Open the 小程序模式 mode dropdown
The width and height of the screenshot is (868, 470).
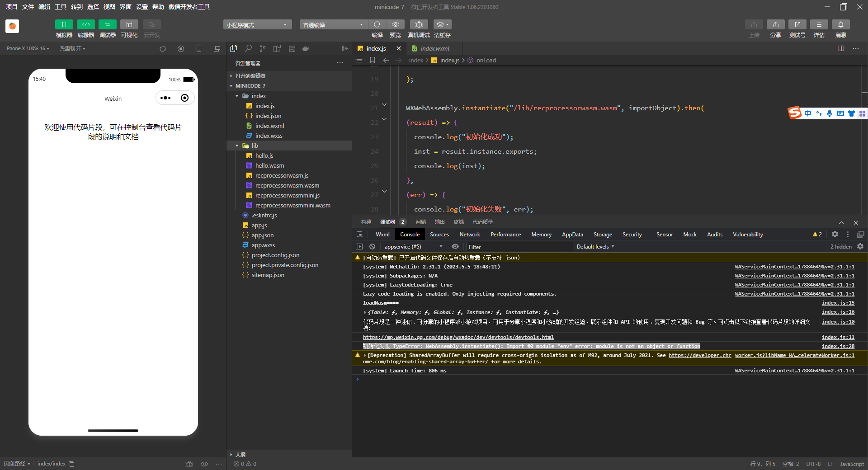(257, 25)
